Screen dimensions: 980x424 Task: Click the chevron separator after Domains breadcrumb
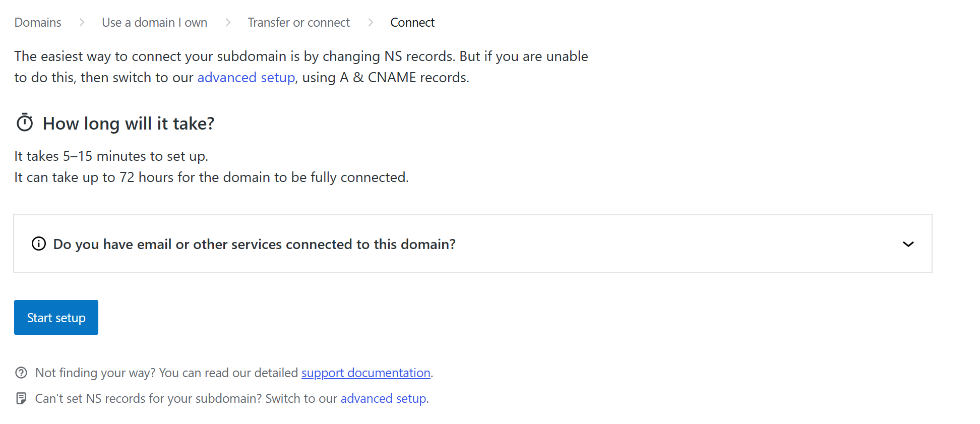[x=82, y=23]
